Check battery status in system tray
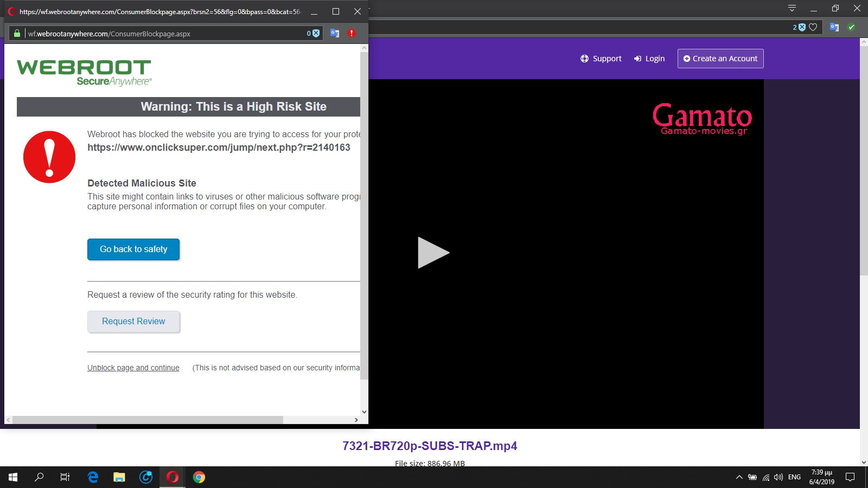 point(752,477)
